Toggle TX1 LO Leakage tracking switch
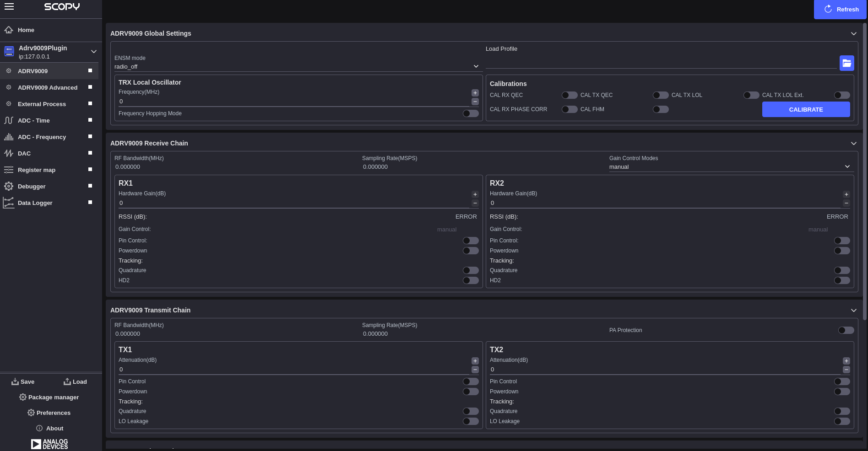Screen dimensions: 868x451 coord(471,421)
